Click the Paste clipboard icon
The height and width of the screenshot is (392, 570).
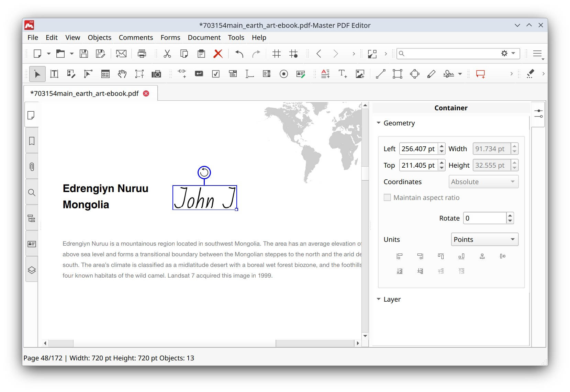point(201,54)
